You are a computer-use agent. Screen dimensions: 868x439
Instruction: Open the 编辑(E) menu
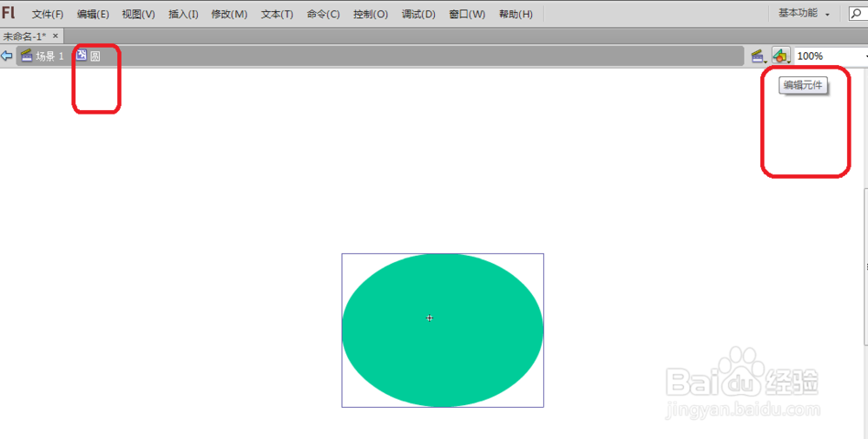click(x=93, y=15)
